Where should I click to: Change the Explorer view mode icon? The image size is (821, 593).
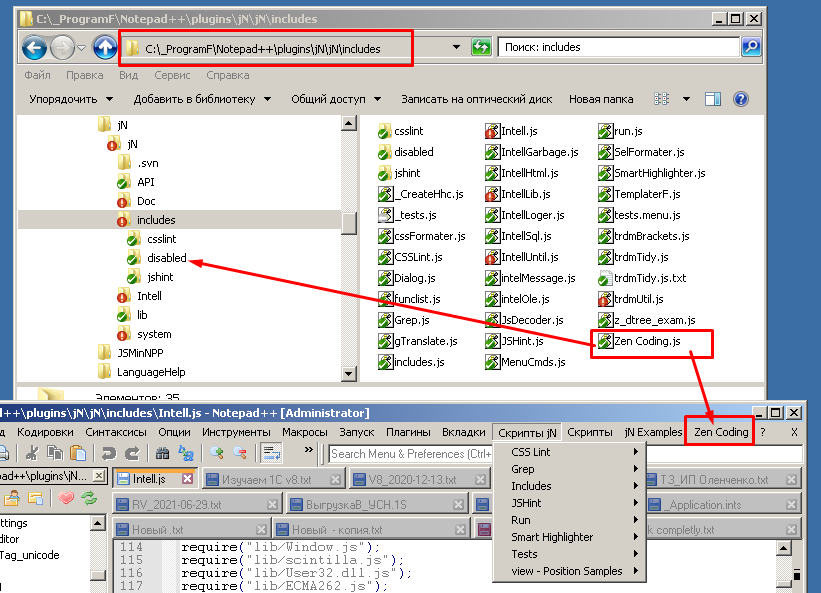661,99
